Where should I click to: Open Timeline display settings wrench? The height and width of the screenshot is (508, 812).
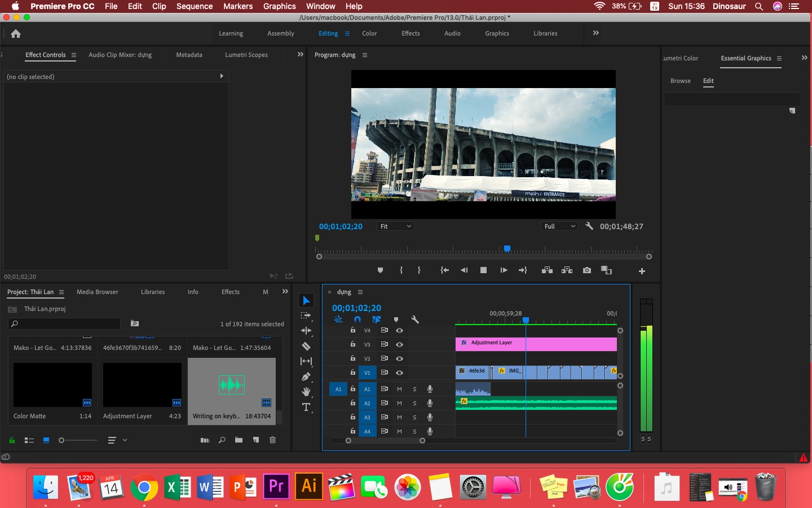(x=415, y=319)
